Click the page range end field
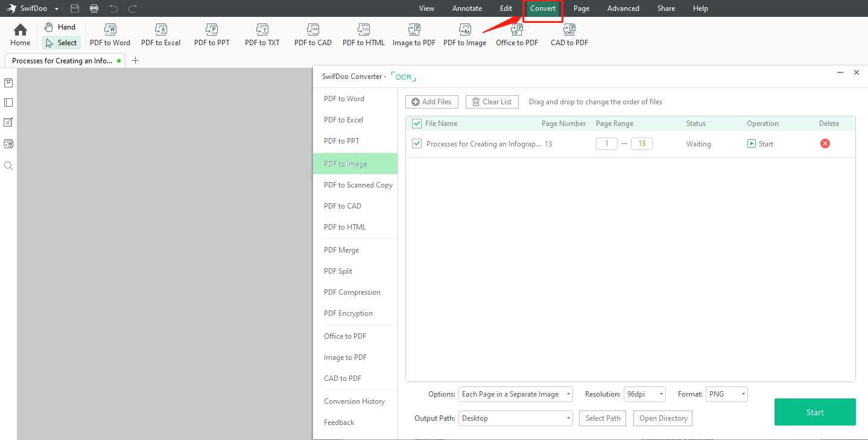 click(642, 144)
